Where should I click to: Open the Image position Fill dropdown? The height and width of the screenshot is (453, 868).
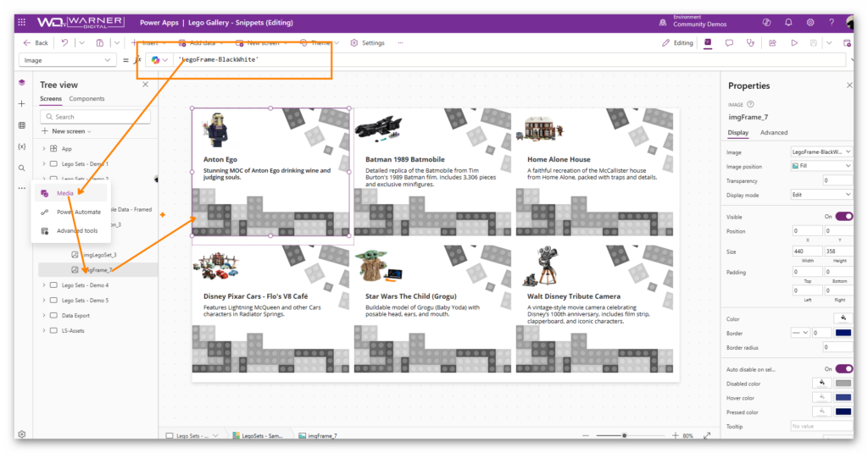(x=821, y=166)
